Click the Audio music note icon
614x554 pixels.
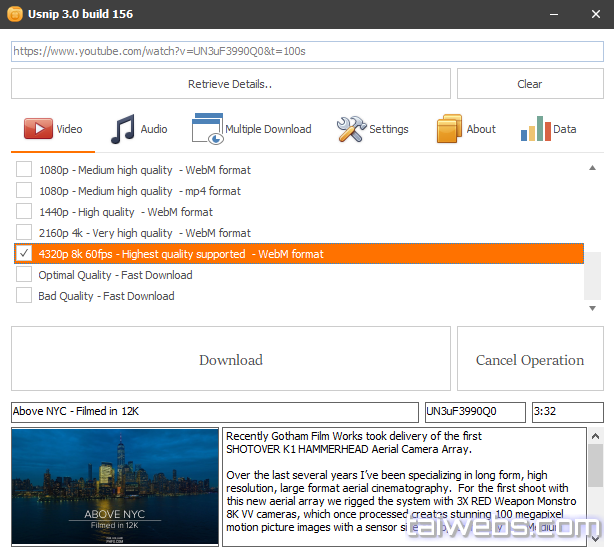pos(122,129)
